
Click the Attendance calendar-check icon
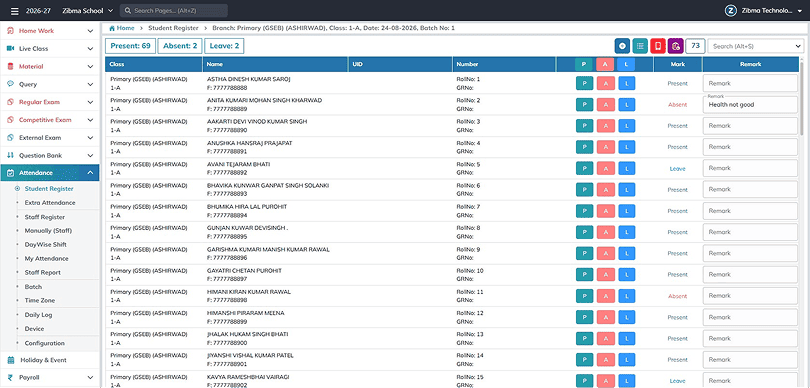tap(10, 173)
